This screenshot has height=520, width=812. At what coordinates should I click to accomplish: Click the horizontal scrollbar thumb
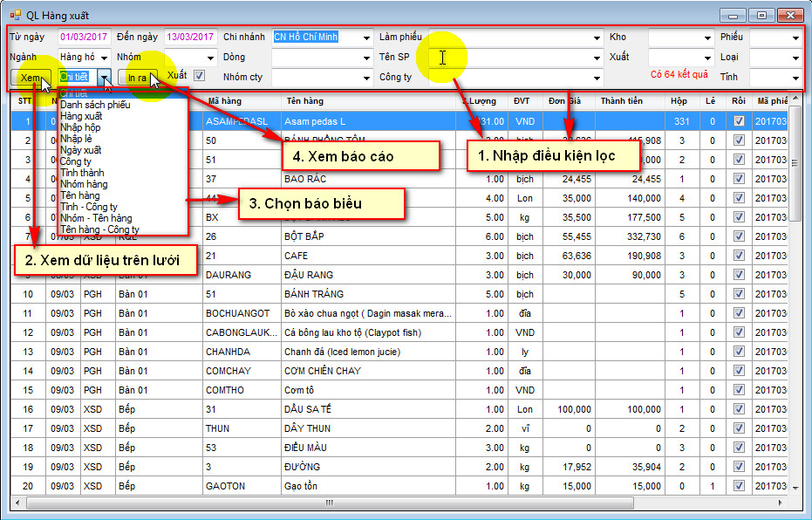pyautogui.click(x=330, y=503)
